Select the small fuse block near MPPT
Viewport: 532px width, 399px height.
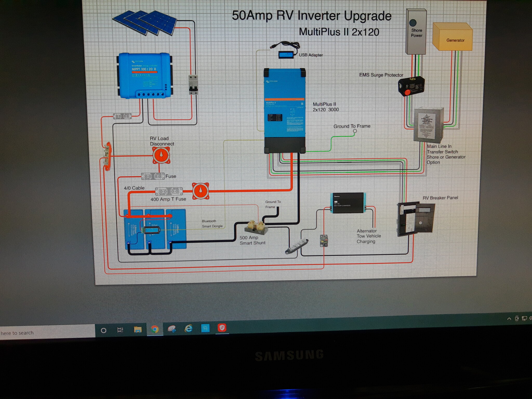pyautogui.click(x=122, y=116)
